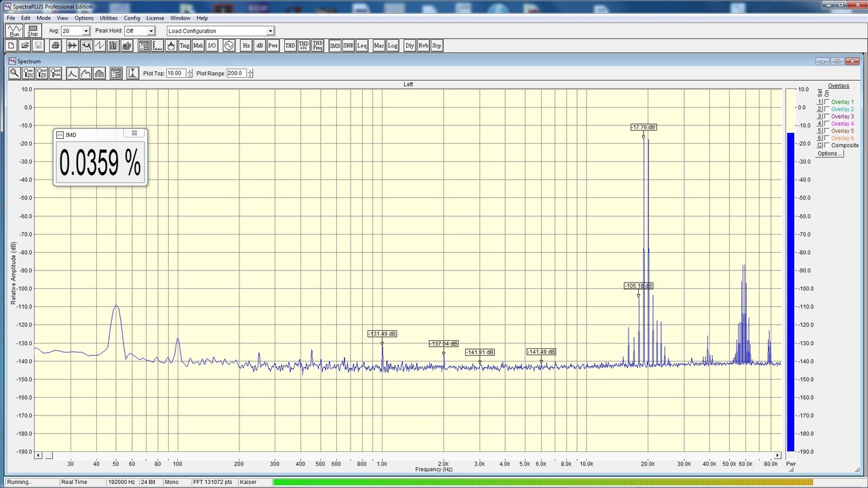Open file using folder icon

(x=24, y=45)
